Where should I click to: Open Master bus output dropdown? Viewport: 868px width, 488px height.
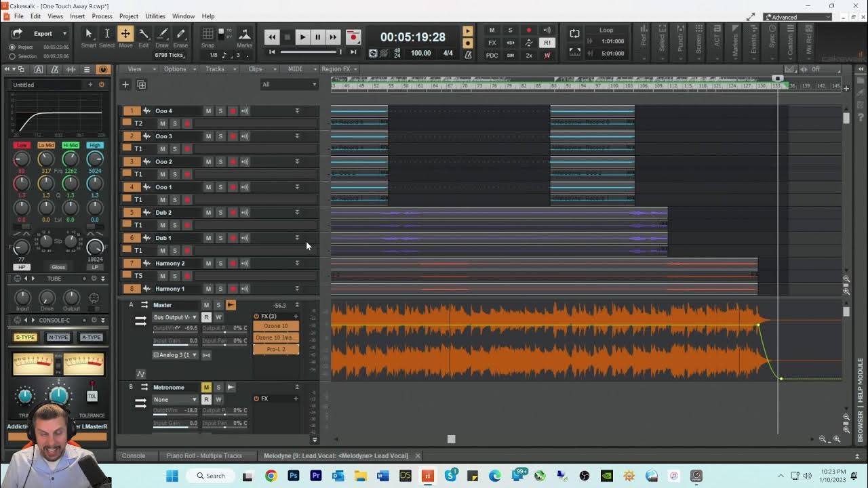pyautogui.click(x=175, y=317)
